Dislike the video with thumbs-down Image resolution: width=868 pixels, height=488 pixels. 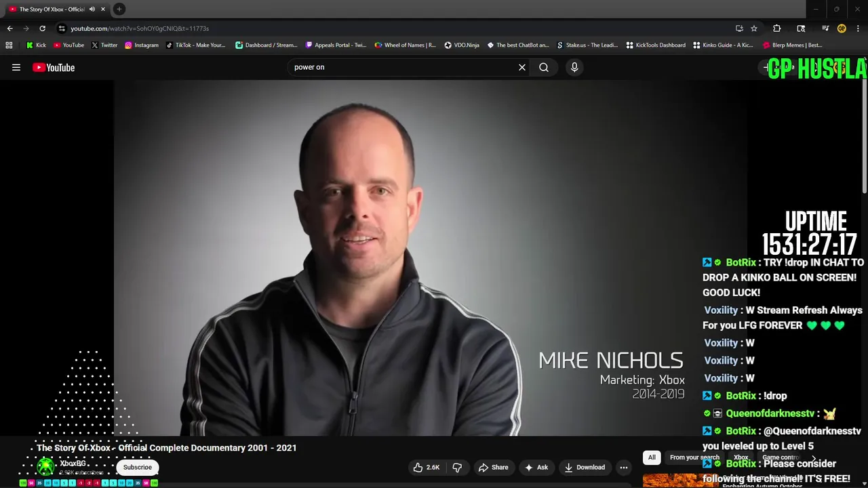[457, 467]
